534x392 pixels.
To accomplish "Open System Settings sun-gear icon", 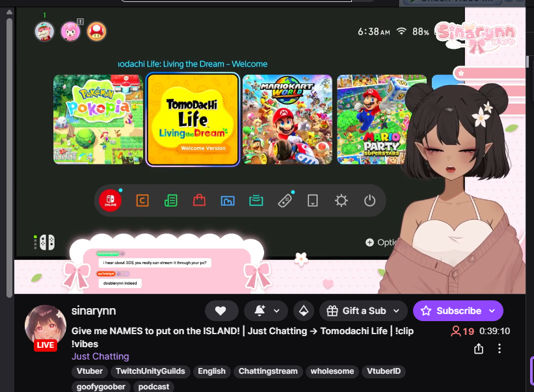I will [341, 200].
